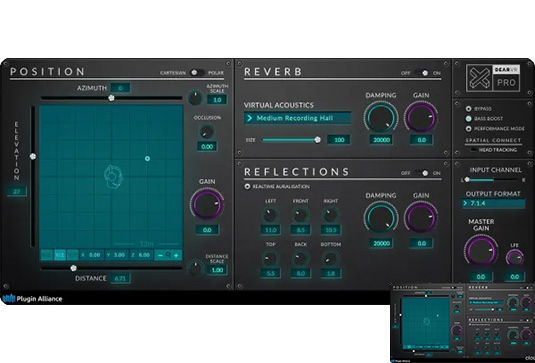Click the Position Gain knob
The image size is (535, 363).
point(207,204)
